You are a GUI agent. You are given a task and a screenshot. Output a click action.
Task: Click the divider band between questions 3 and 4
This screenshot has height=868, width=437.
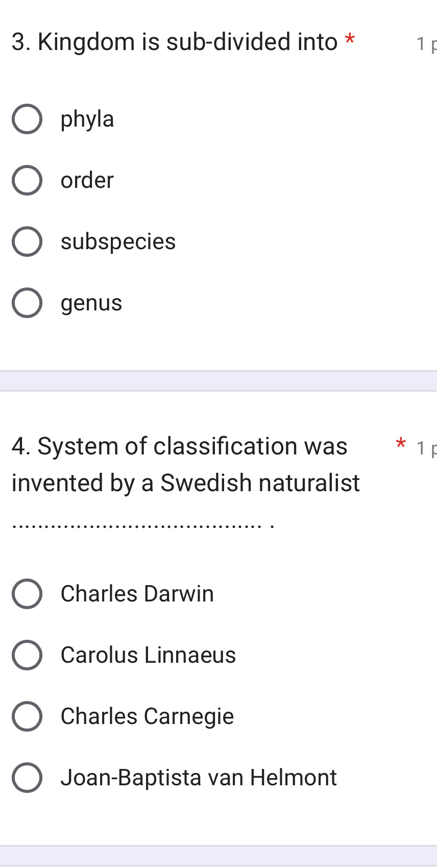point(218,381)
